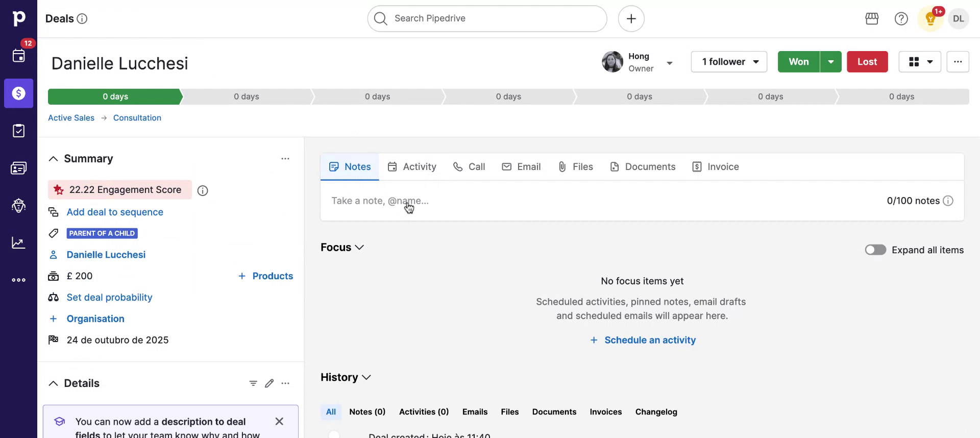Image resolution: width=980 pixels, height=438 pixels.
Task: Click notes limit info icon
Action: pyautogui.click(x=948, y=201)
